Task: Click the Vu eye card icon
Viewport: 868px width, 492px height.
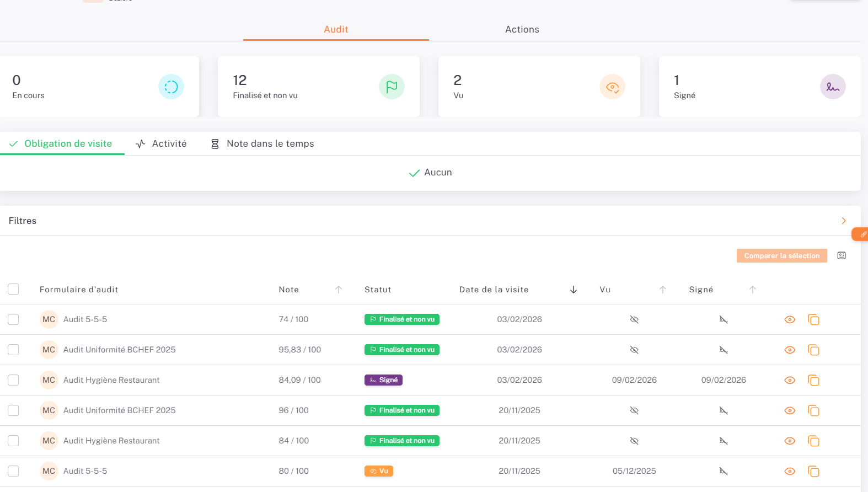Action: point(612,87)
